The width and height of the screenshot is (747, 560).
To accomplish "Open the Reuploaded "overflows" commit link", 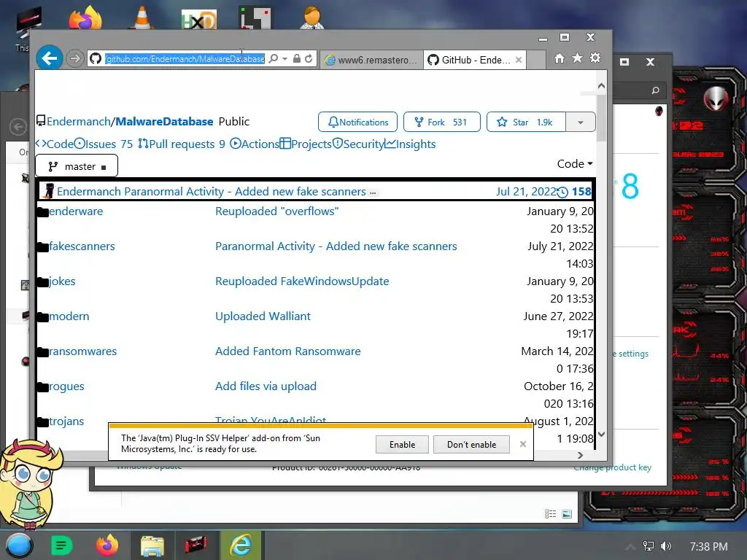I will click(276, 211).
